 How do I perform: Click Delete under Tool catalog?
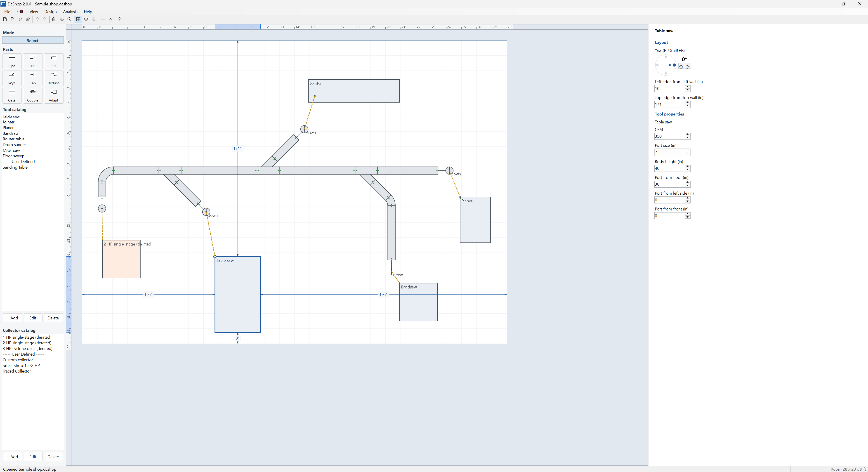(53, 318)
